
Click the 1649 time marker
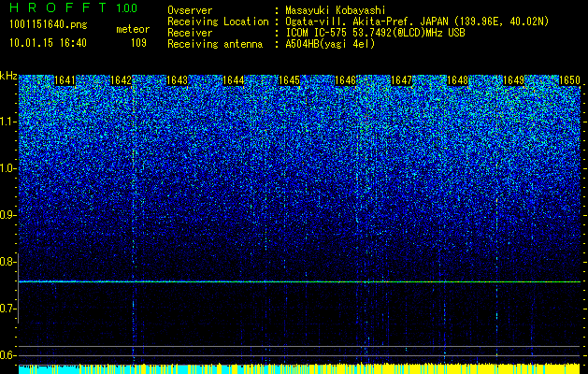(514, 80)
